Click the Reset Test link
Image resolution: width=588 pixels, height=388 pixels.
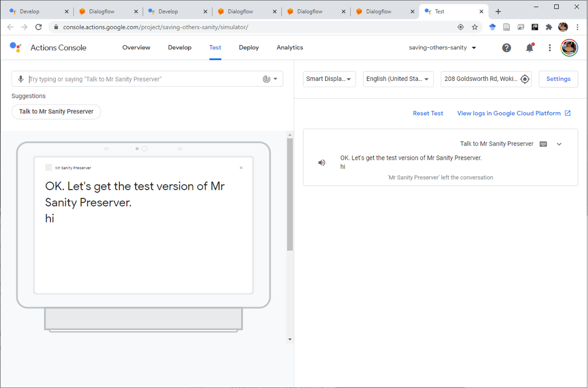[x=428, y=113]
